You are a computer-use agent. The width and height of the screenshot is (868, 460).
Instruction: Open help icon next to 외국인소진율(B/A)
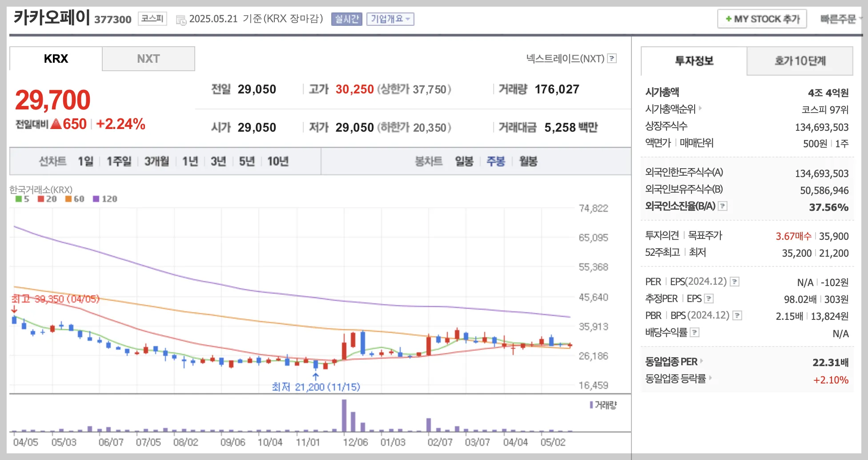tap(723, 206)
